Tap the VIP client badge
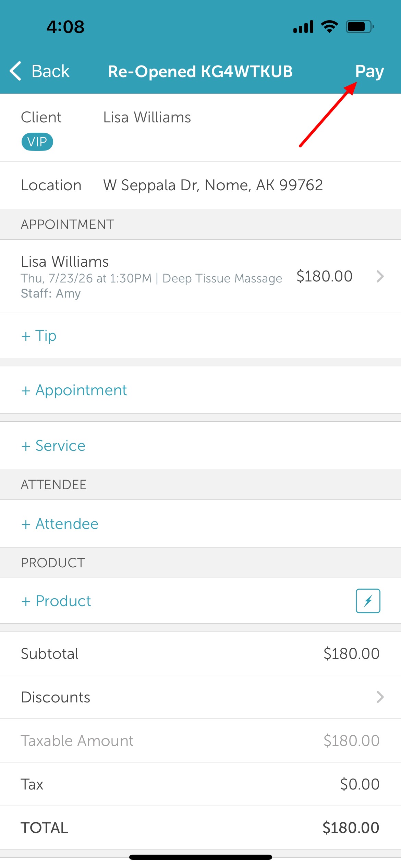The width and height of the screenshot is (401, 868). click(x=37, y=142)
